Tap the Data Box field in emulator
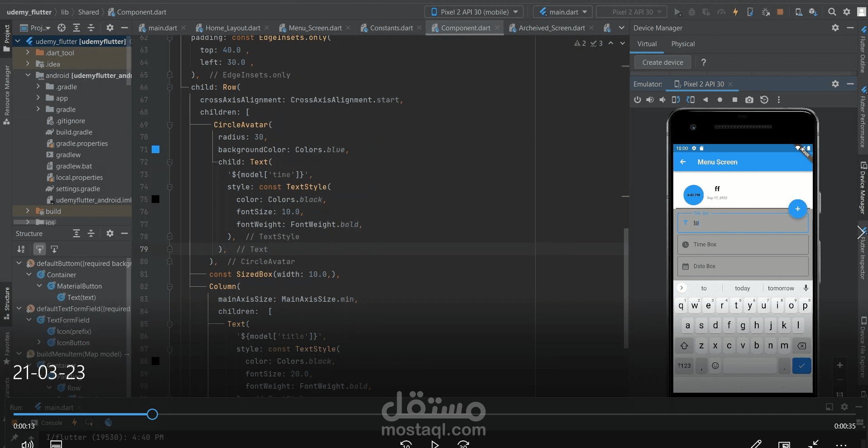Viewport: 868px width, 448px height. tap(743, 266)
